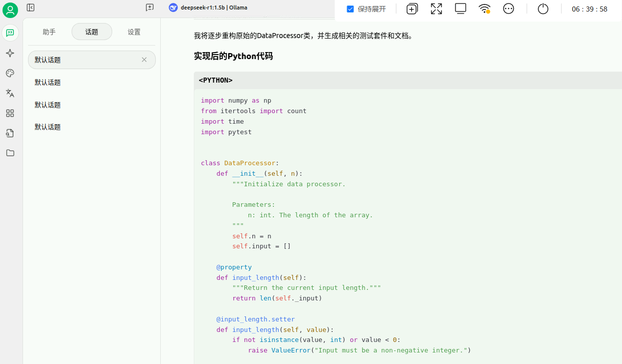Image resolution: width=622 pixels, height=364 pixels.
Task: Open the files folder sidebar icon
Action: click(x=10, y=153)
